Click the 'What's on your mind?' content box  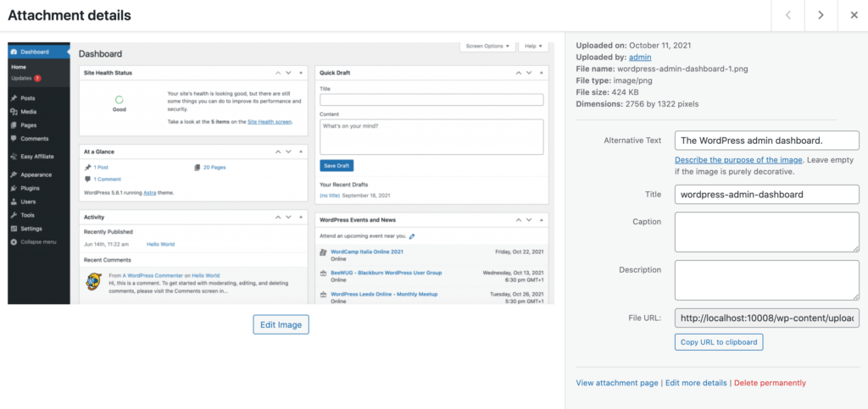431,137
